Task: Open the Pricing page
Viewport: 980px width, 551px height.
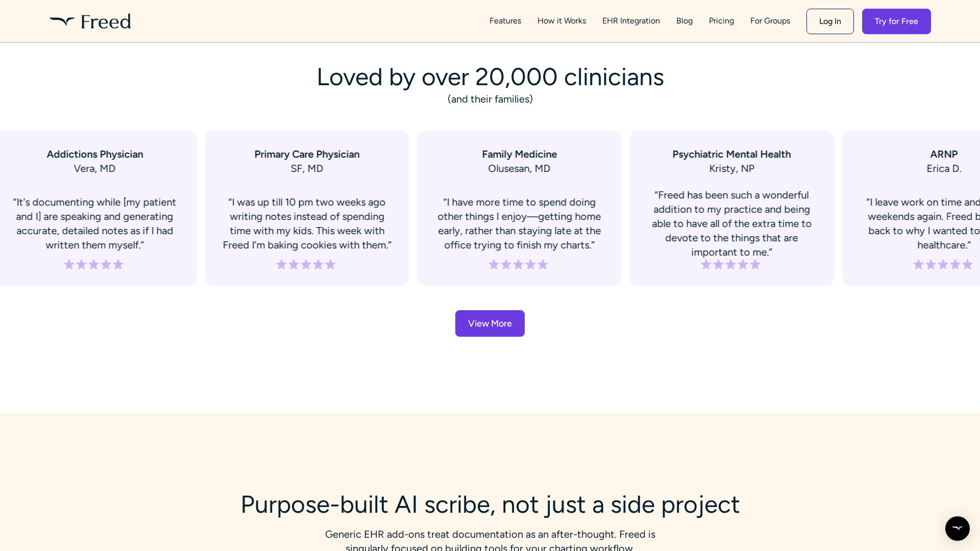Action: coord(721,21)
